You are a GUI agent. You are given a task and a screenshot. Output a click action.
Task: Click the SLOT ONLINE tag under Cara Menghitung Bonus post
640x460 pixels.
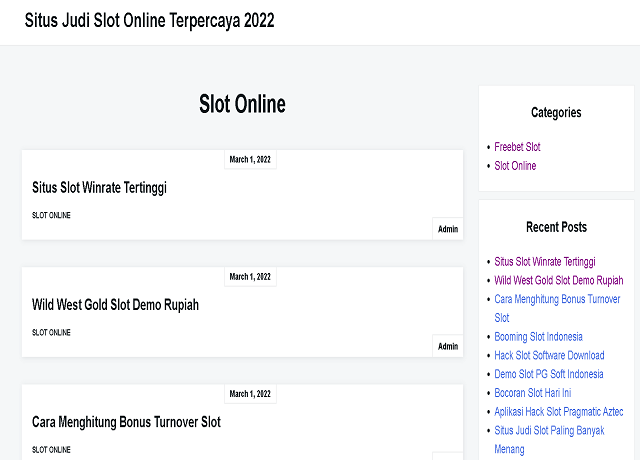click(x=51, y=450)
